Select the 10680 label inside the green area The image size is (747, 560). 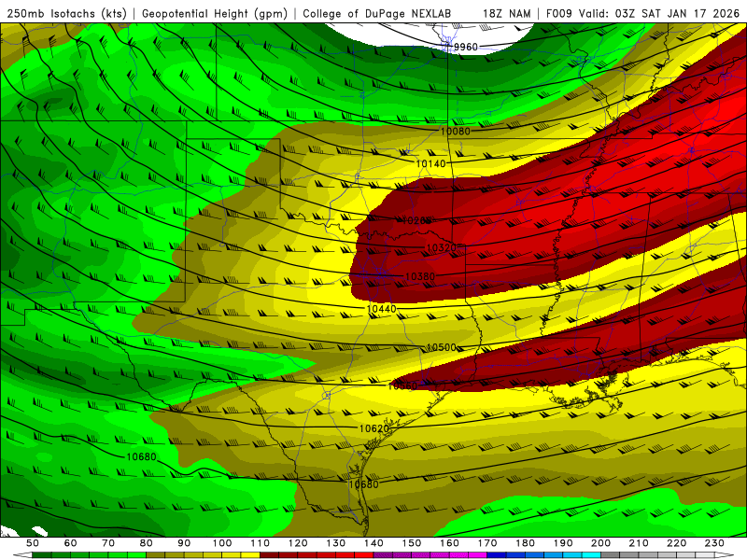142,456
